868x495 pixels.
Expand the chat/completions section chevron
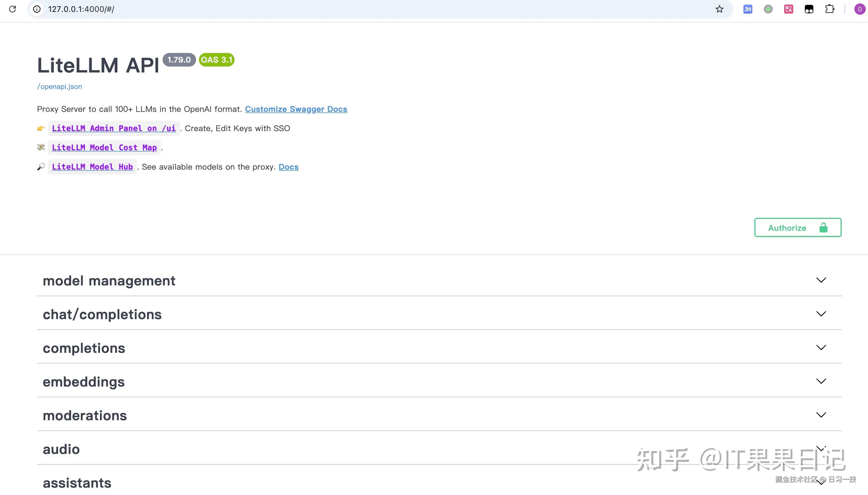tap(821, 314)
